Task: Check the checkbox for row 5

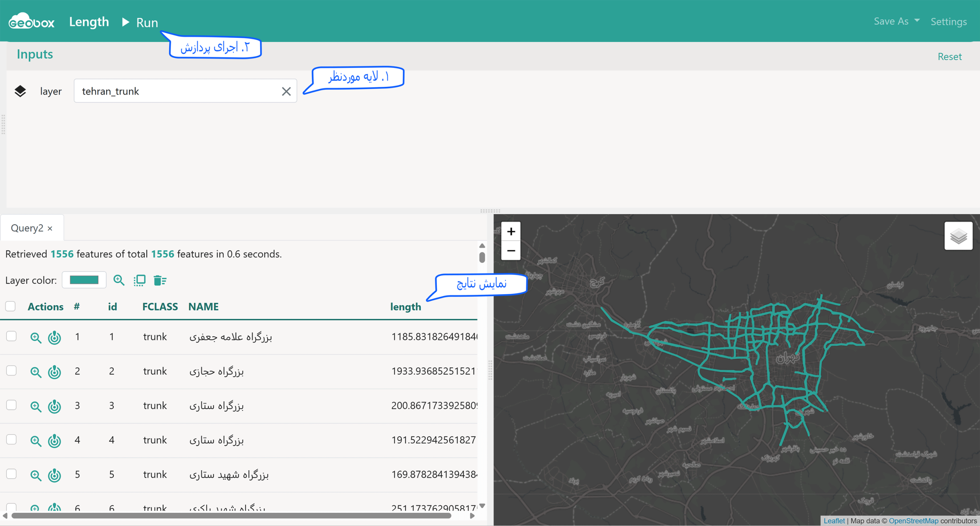Action: tap(11, 474)
